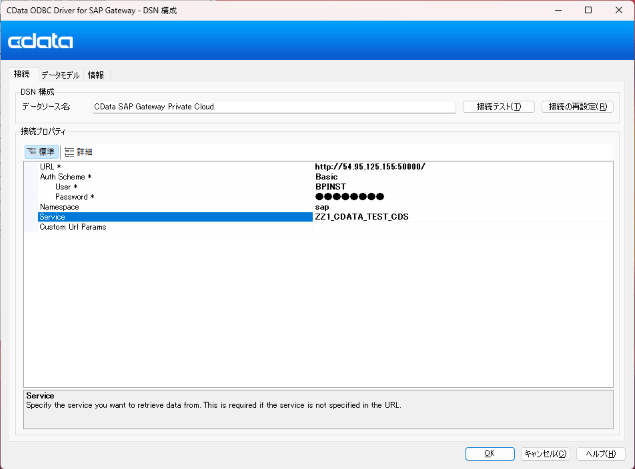
Task: Open the データモデル tab
Action: click(x=61, y=75)
